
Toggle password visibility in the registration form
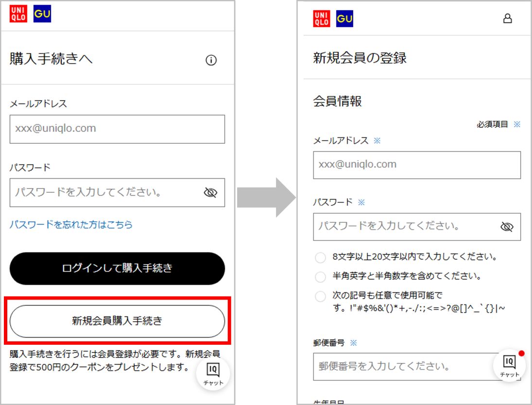[x=507, y=227]
